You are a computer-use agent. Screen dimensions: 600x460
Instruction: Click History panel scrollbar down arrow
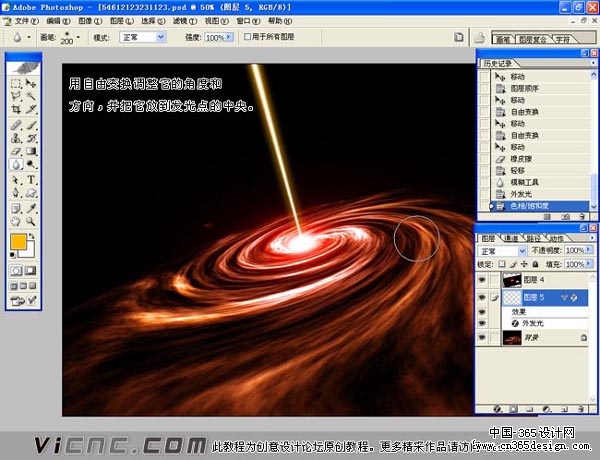594,206
